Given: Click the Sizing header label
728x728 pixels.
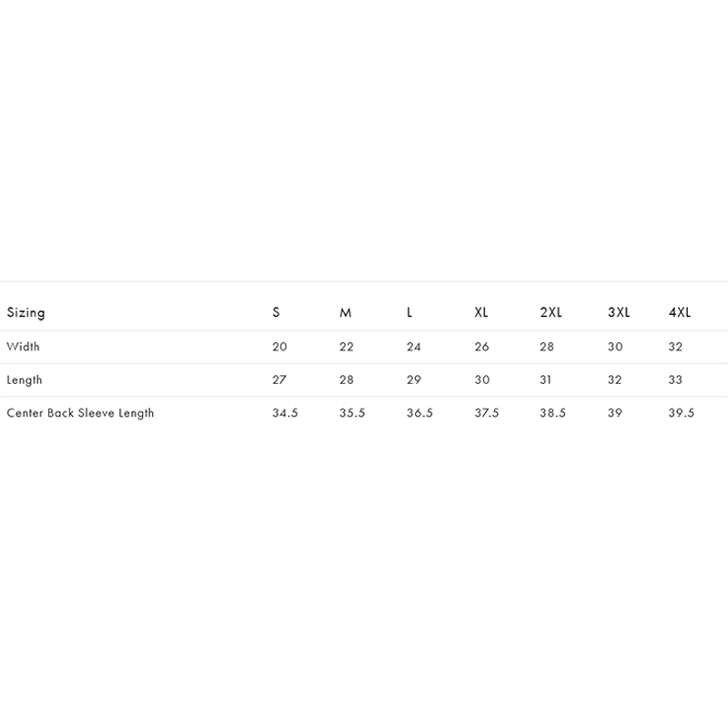Looking at the screenshot, I should (26, 313).
